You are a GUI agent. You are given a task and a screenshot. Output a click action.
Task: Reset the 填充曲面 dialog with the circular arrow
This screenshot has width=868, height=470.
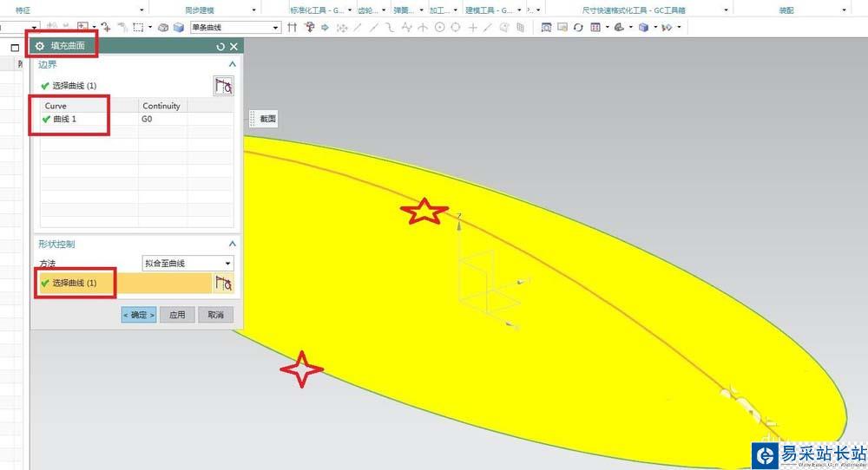pyautogui.click(x=220, y=47)
